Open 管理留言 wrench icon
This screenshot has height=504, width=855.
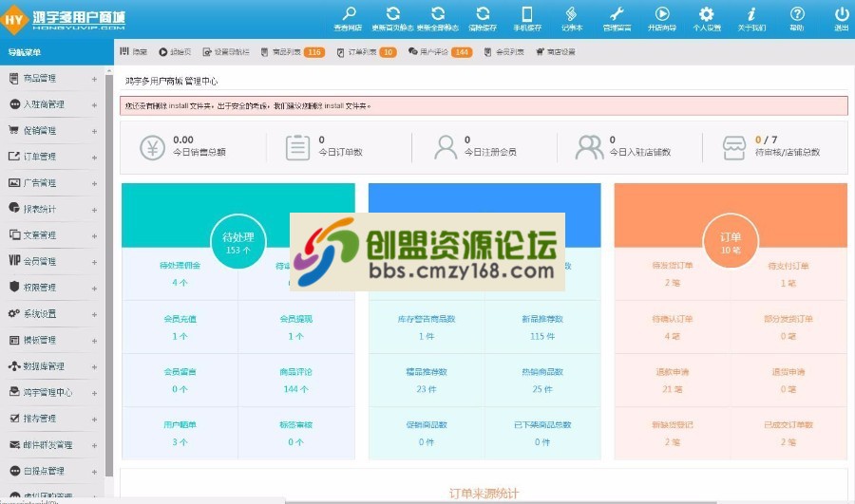[617, 13]
